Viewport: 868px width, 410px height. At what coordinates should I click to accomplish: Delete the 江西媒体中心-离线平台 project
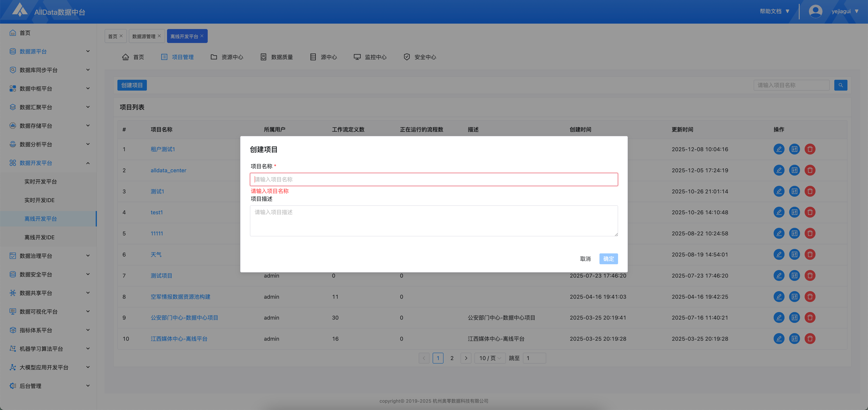[x=810, y=339]
